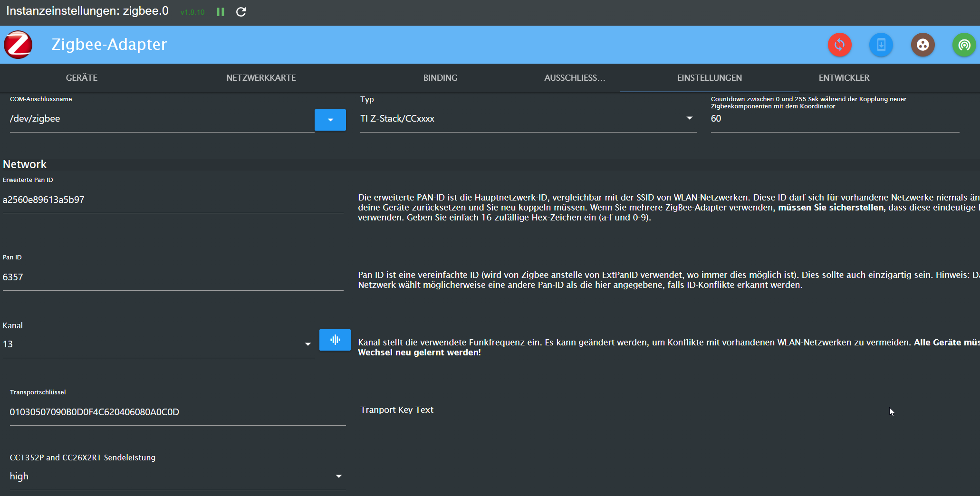Screen dimensions: 980x496
Task: Open the Entwickler tab
Action: coord(844,78)
